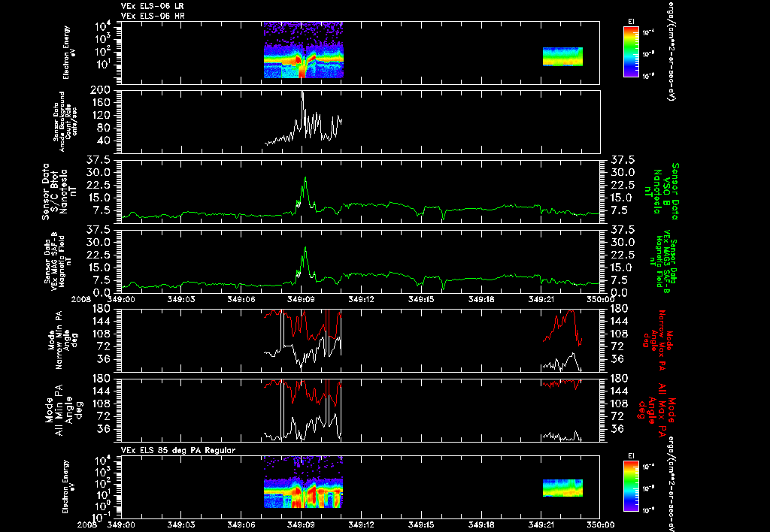The image size is (770, 532).
Task: Click the green 'VEx MAG3 SAF-B' right axis label
Action: coord(665,261)
